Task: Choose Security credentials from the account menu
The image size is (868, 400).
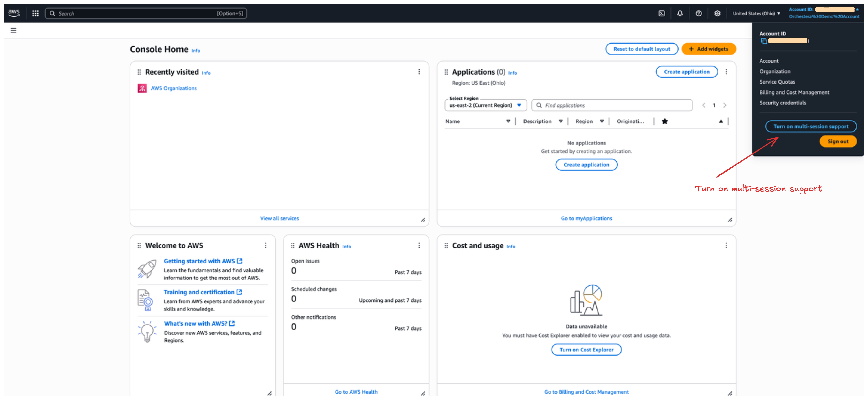Action: (x=782, y=103)
